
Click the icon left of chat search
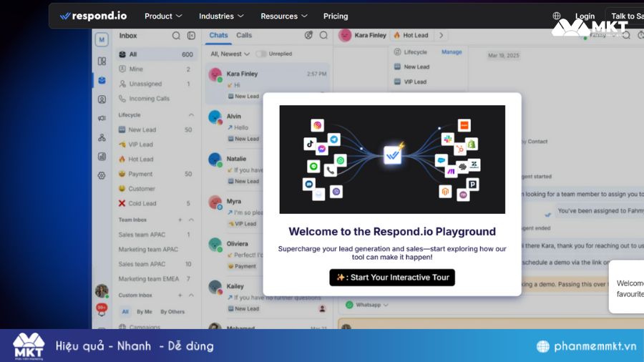click(x=308, y=35)
